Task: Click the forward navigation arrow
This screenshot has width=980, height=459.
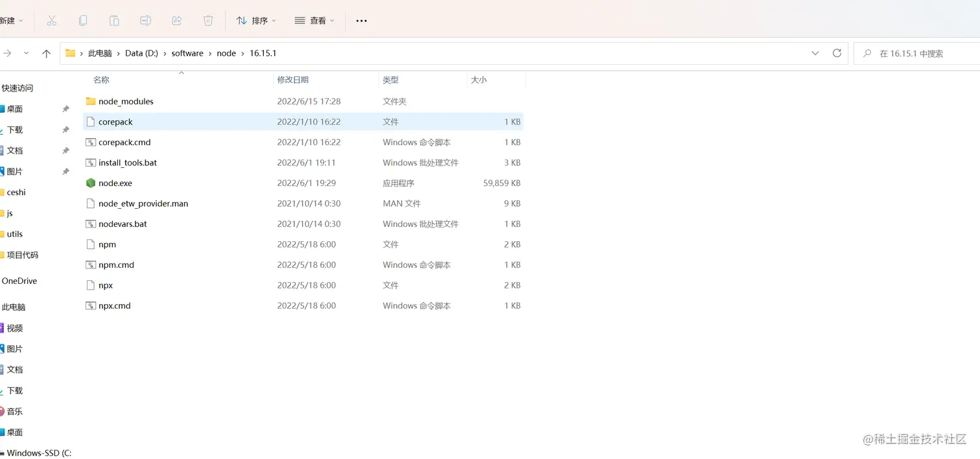Action: point(7,54)
